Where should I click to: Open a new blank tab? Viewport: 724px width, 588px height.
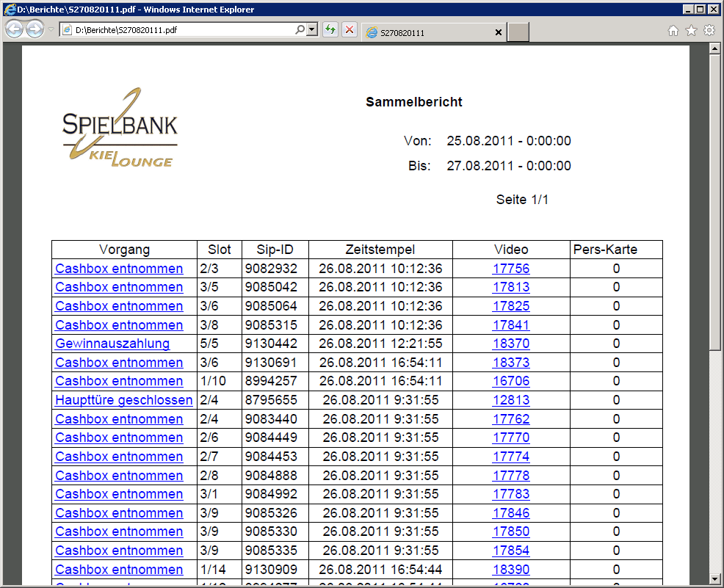click(x=518, y=32)
